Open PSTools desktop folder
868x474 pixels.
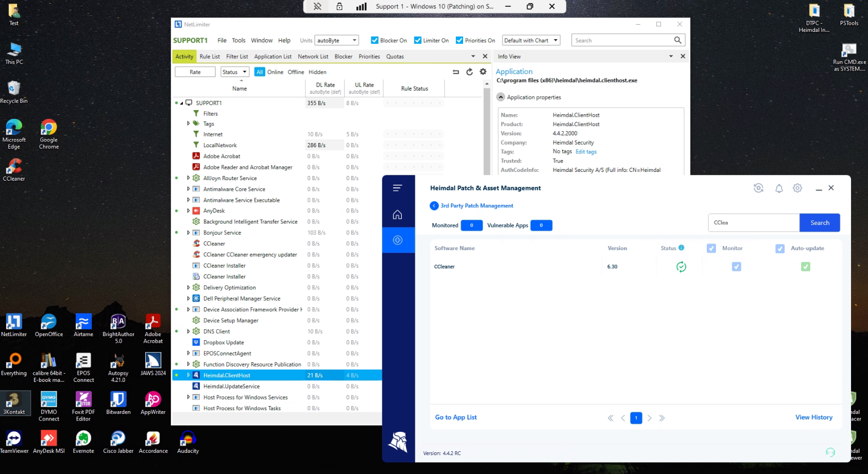coord(849,14)
